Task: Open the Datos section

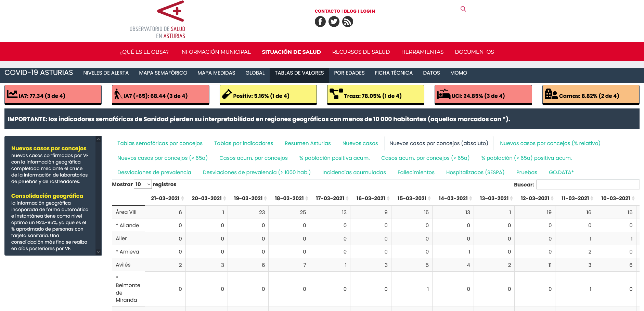Action: tap(432, 73)
